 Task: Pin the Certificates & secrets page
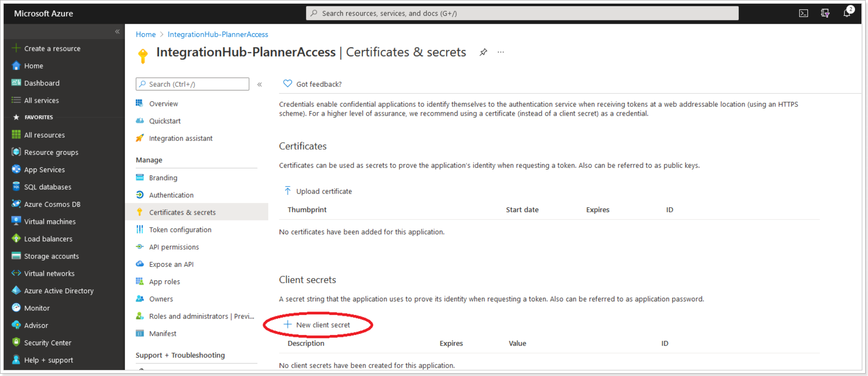pos(483,52)
